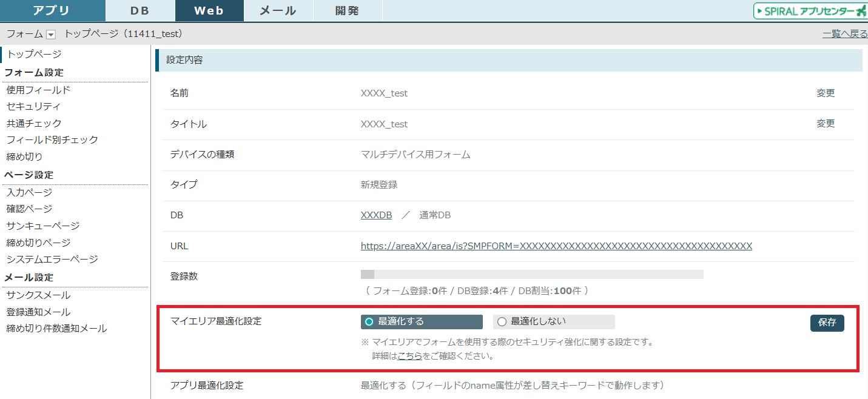Open the form URL link

pyautogui.click(x=556, y=246)
